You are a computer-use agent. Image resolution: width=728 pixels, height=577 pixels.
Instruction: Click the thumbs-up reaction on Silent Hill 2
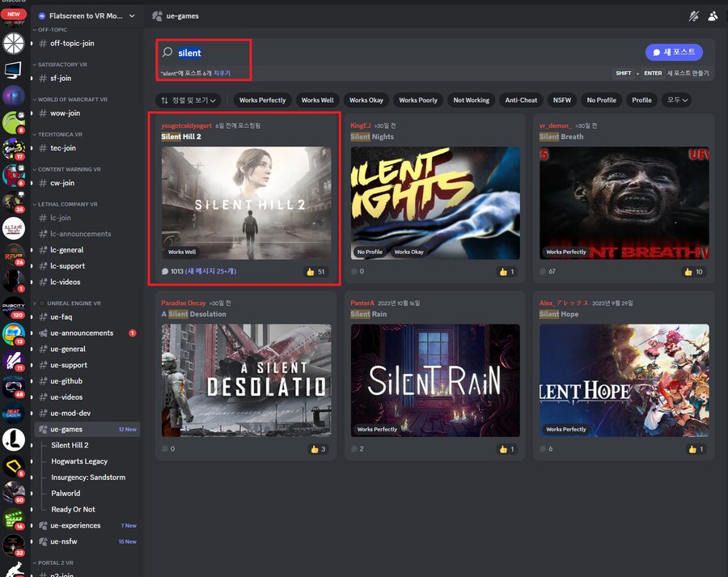coord(315,272)
